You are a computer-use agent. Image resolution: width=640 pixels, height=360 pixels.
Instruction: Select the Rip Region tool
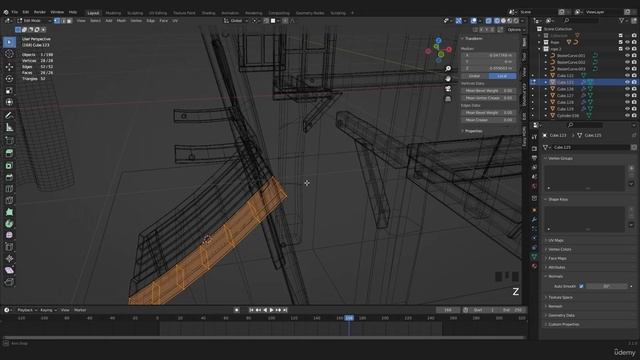click(x=9, y=282)
